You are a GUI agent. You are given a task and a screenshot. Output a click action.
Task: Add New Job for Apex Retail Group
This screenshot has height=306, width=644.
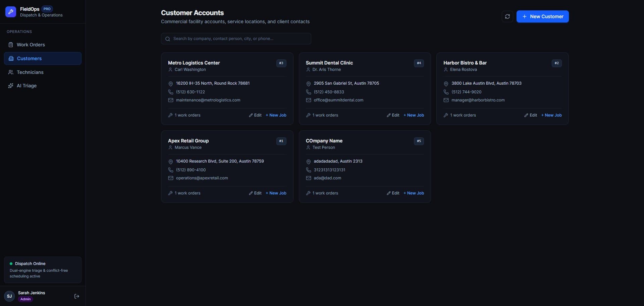pos(276,193)
